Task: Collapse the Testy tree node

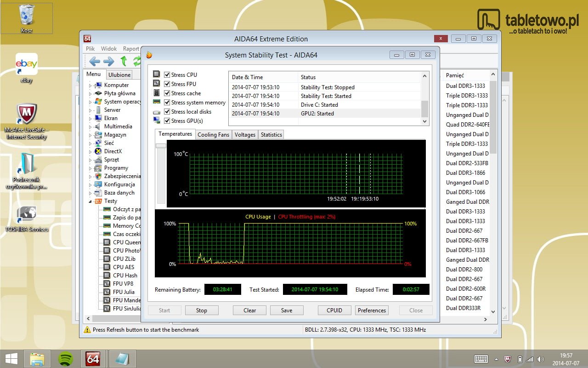Action: pos(90,201)
